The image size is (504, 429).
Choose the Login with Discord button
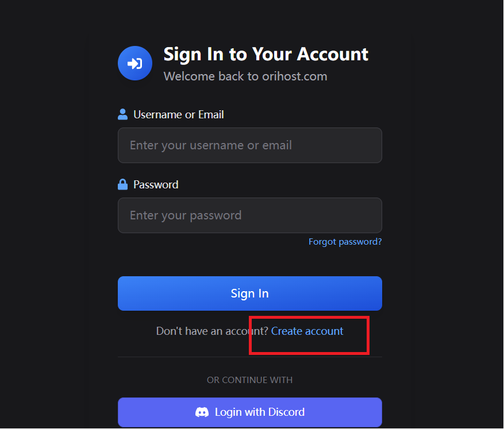[x=250, y=412]
